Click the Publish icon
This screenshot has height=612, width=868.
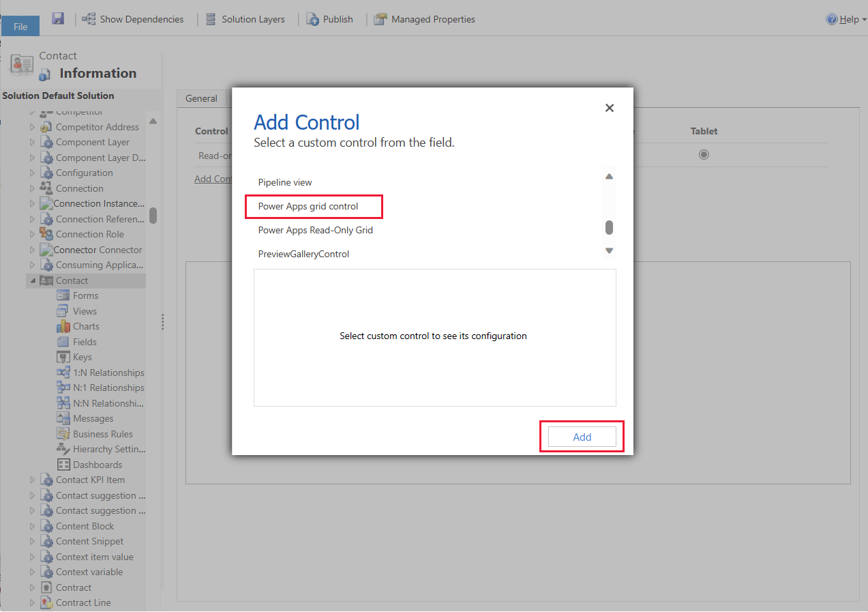tap(312, 19)
